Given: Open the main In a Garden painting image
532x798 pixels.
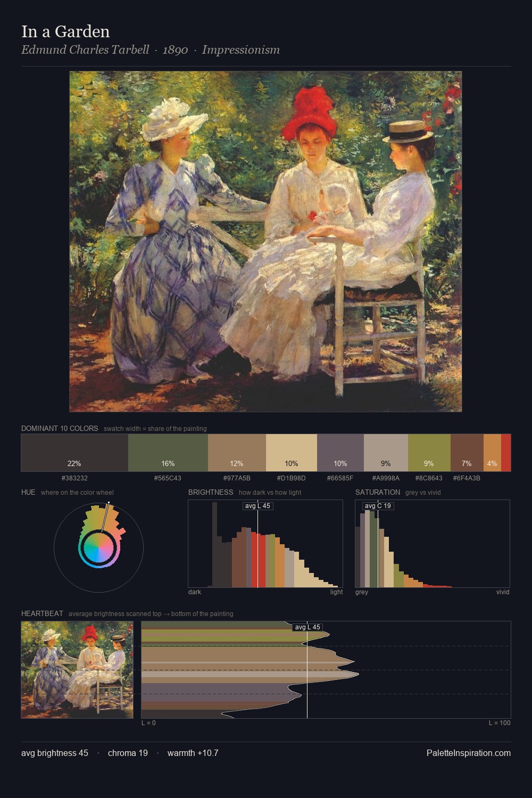Looking at the screenshot, I should pos(265,242).
